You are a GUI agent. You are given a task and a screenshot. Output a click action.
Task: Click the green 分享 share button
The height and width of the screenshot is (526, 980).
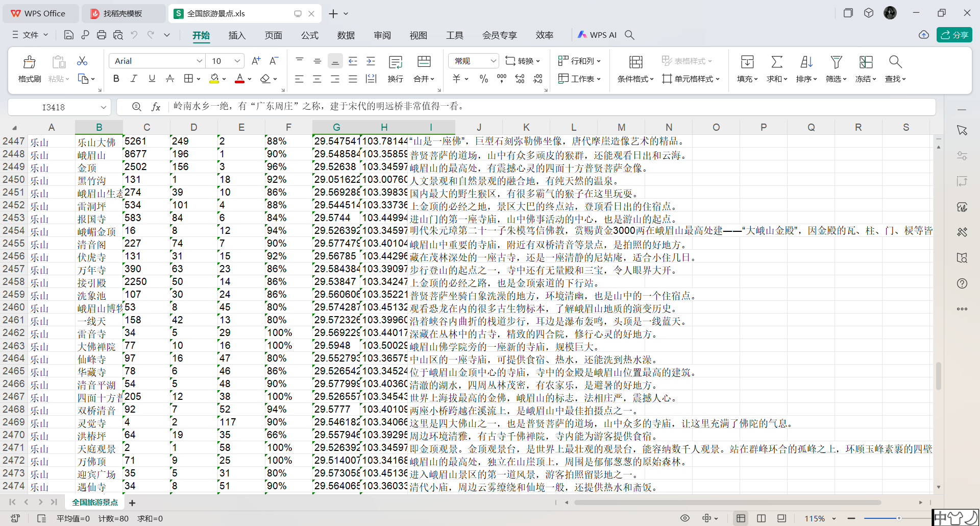coord(954,35)
